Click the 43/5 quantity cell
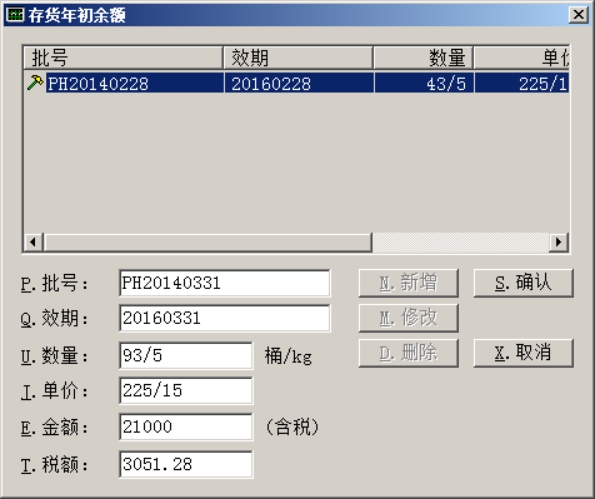The image size is (595, 499). [424, 83]
